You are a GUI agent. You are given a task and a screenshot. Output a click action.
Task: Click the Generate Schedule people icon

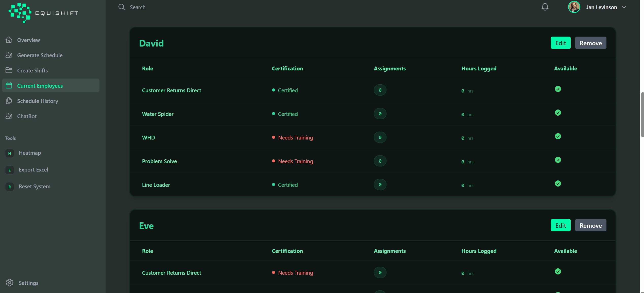(x=9, y=55)
